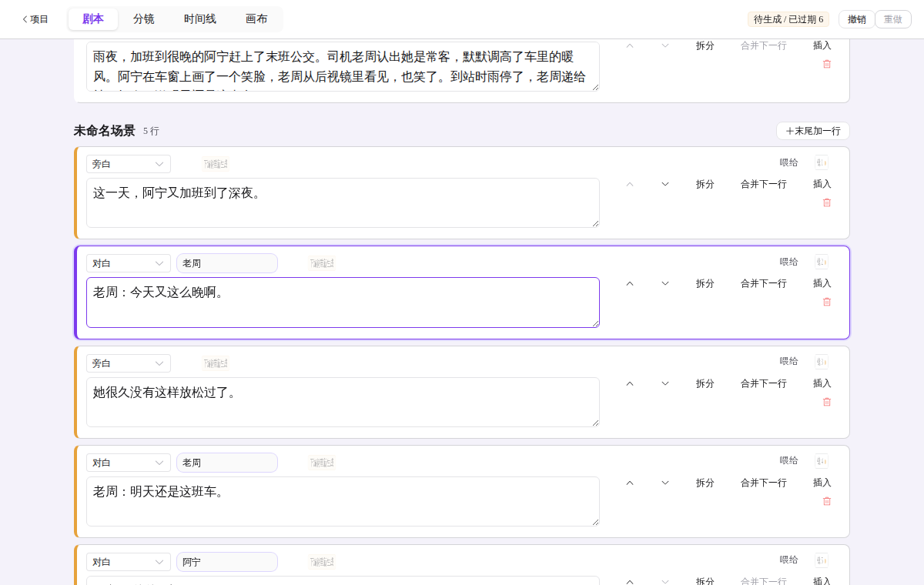Open 旁白 dropdown of "她很久没有这样放松过了" row
The height and width of the screenshot is (585, 924).
129,363
